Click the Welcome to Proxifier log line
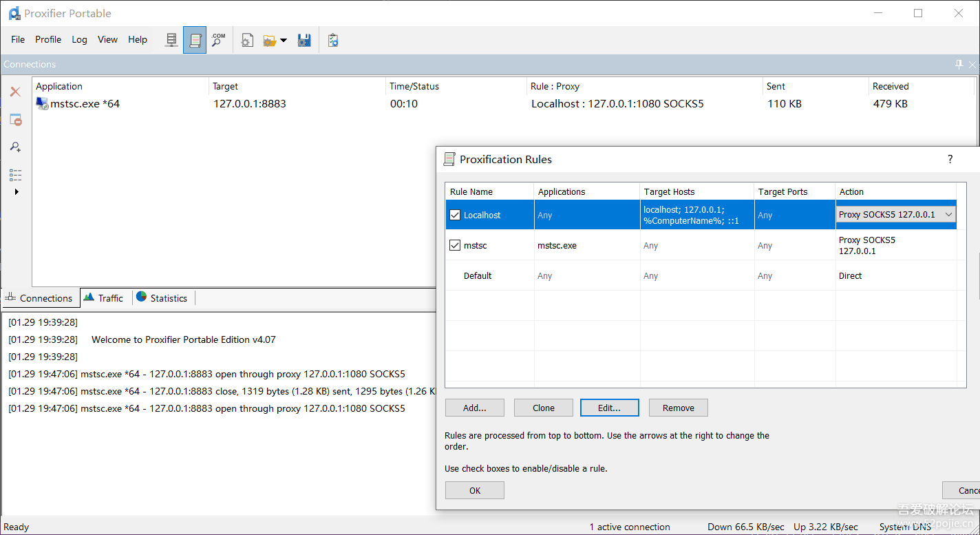 click(x=184, y=339)
